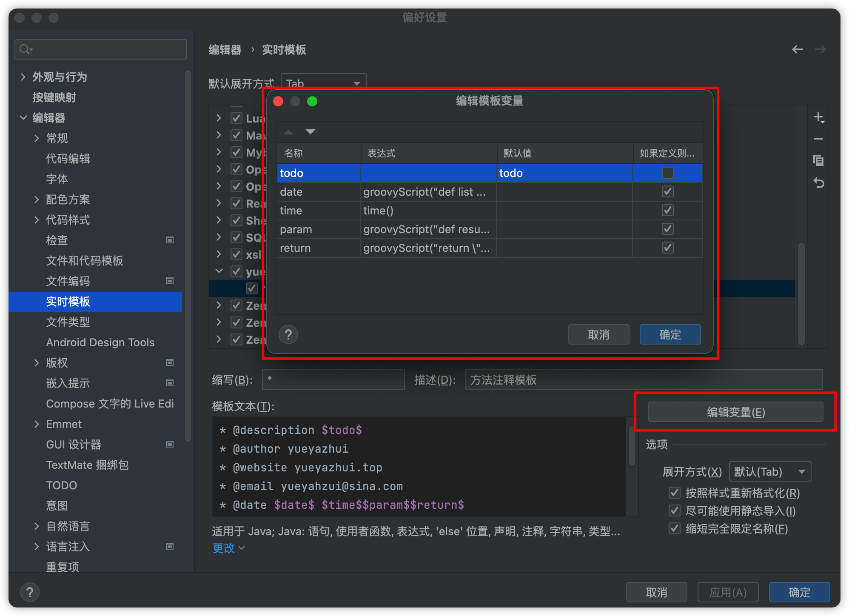Toggle skip-if-defined checkbox for todo row

point(668,173)
